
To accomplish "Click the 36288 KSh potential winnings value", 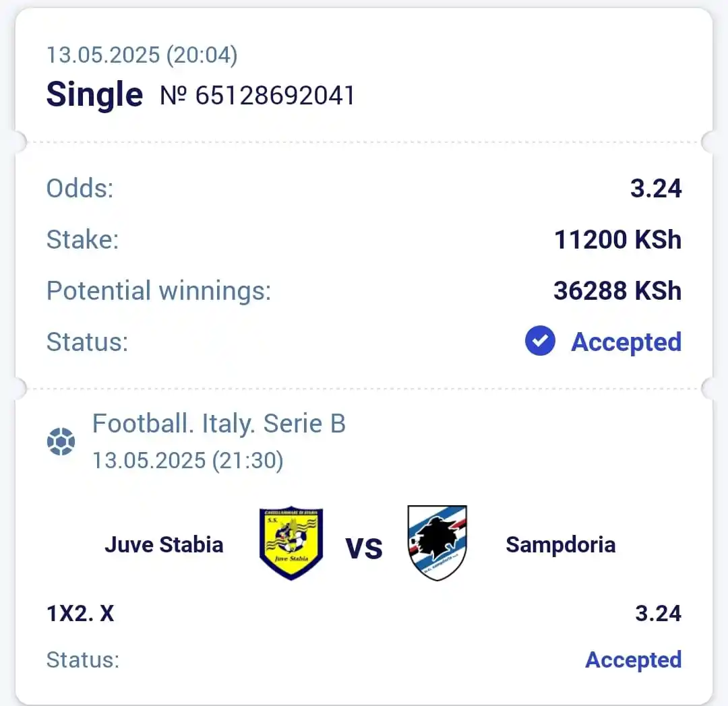I will (x=617, y=291).
